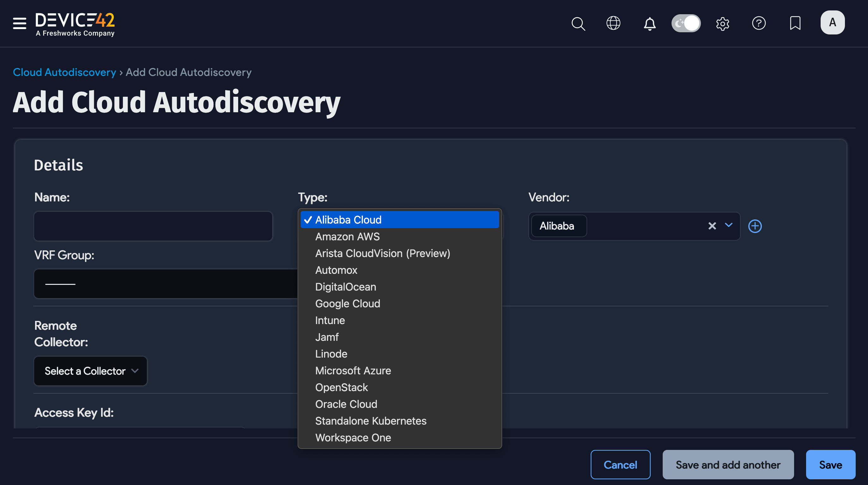
Task: Click the plus icon to add a vendor
Action: point(755,226)
